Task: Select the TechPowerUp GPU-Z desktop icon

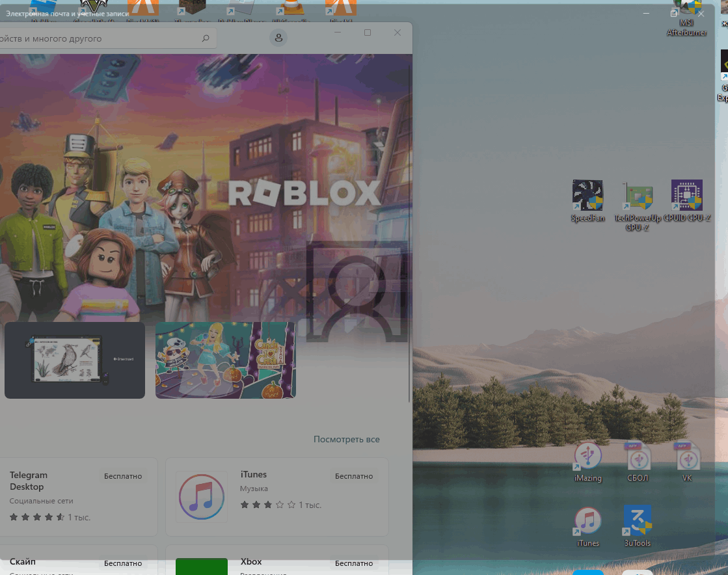Action: (x=637, y=206)
